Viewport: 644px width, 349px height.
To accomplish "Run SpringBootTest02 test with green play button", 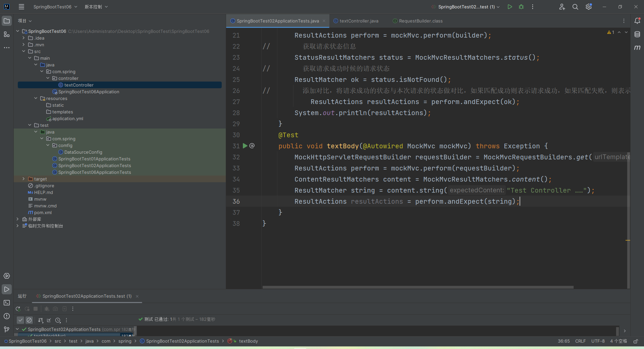I will coord(510,7).
